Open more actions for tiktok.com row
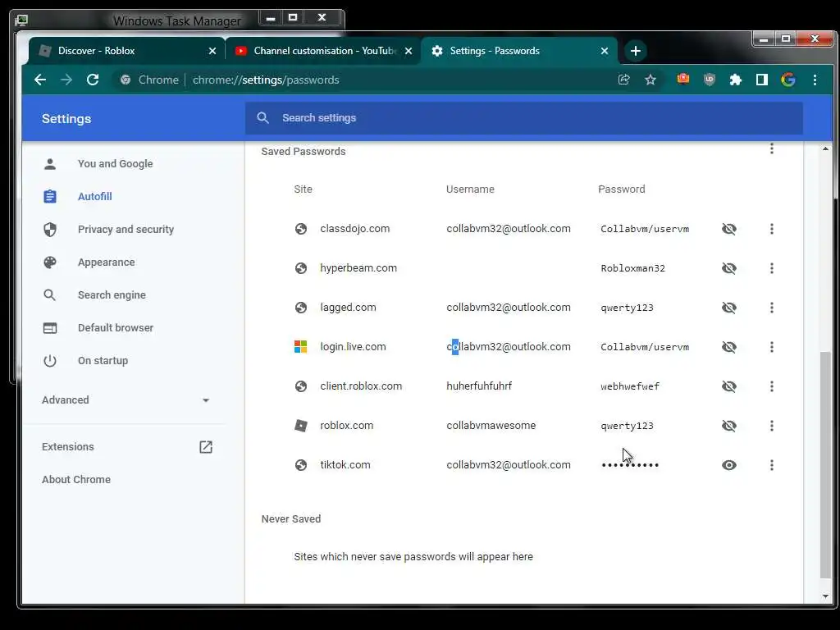Image resolution: width=840 pixels, height=630 pixels. pyautogui.click(x=771, y=465)
